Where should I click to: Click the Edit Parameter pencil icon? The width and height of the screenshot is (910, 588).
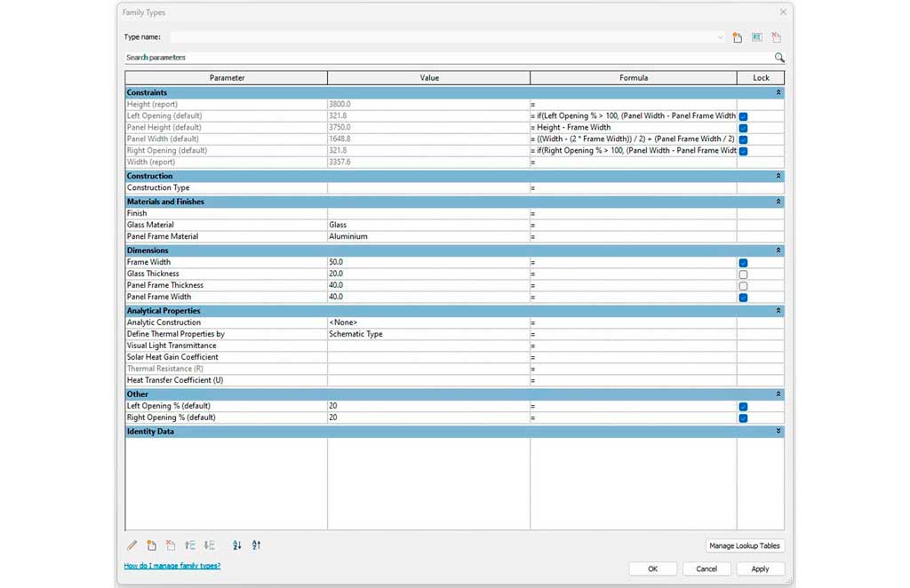point(132,545)
